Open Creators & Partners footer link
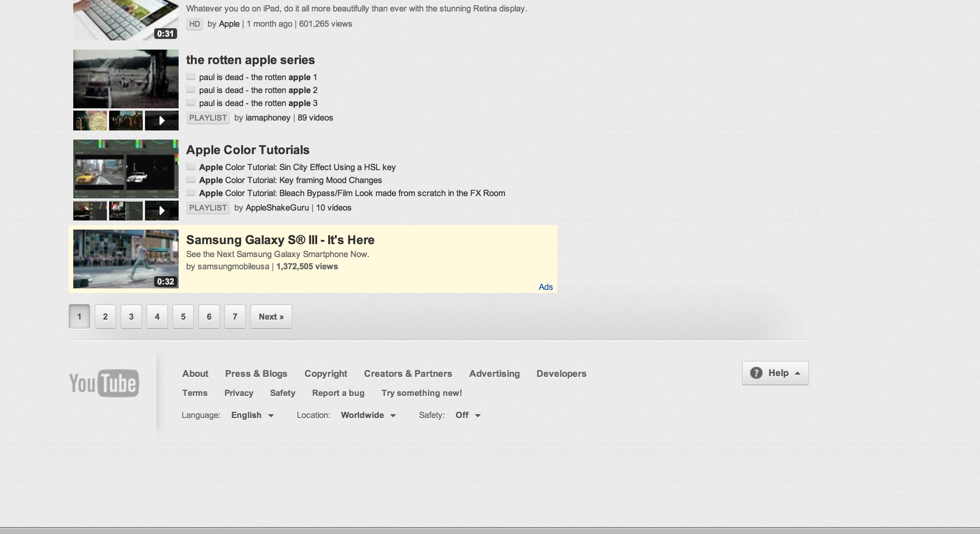 [408, 373]
